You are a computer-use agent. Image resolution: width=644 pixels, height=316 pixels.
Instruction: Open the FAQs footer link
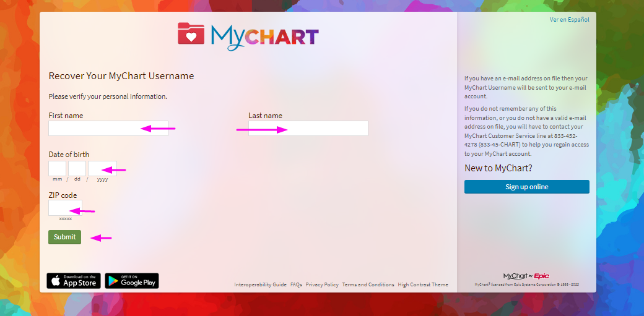coord(296,284)
